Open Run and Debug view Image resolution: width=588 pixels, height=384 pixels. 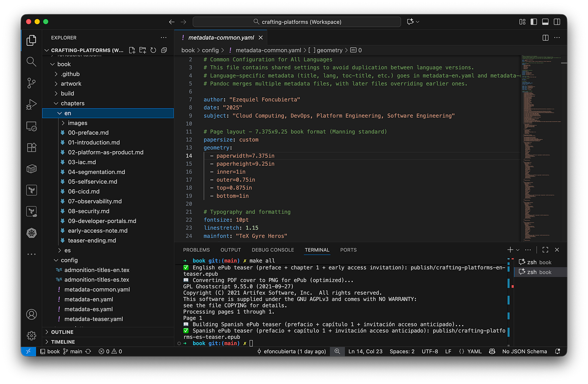31,104
